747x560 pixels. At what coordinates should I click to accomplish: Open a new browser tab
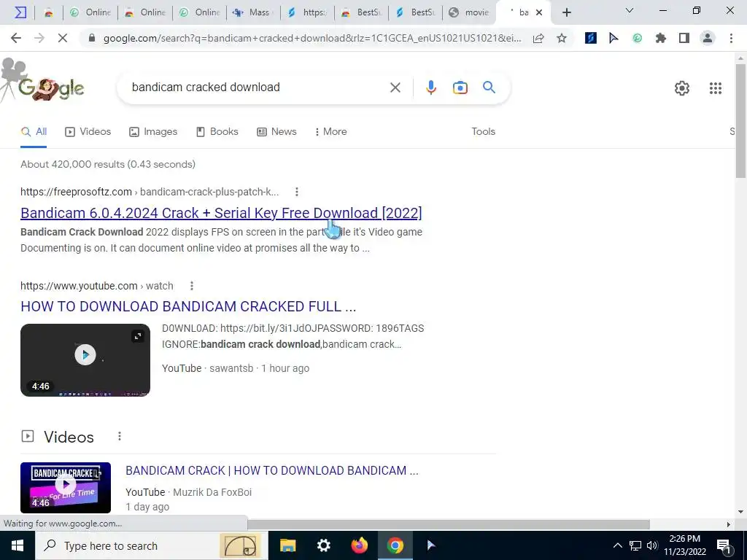566,12
